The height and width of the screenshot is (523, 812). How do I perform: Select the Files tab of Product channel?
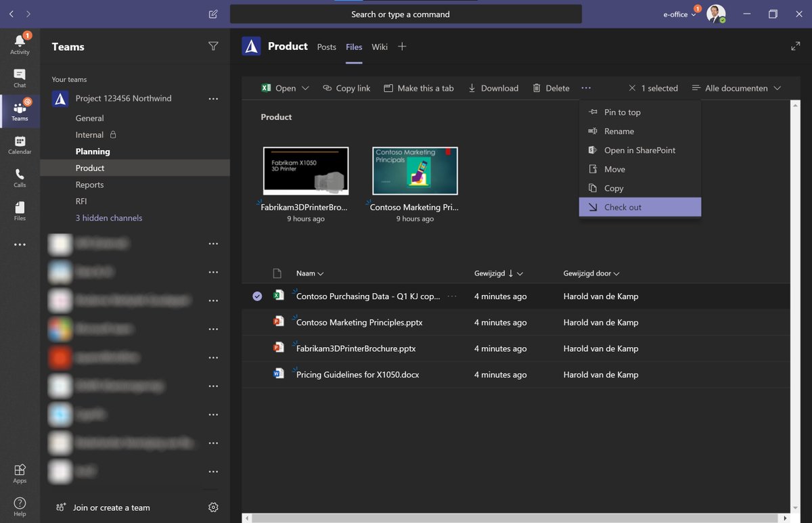point(354,47)
